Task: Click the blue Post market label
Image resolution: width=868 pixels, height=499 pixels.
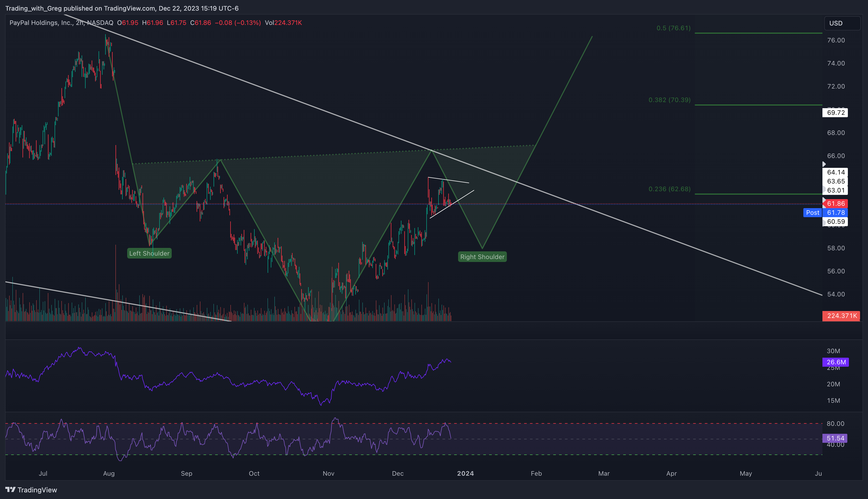Action: [813, 212]
